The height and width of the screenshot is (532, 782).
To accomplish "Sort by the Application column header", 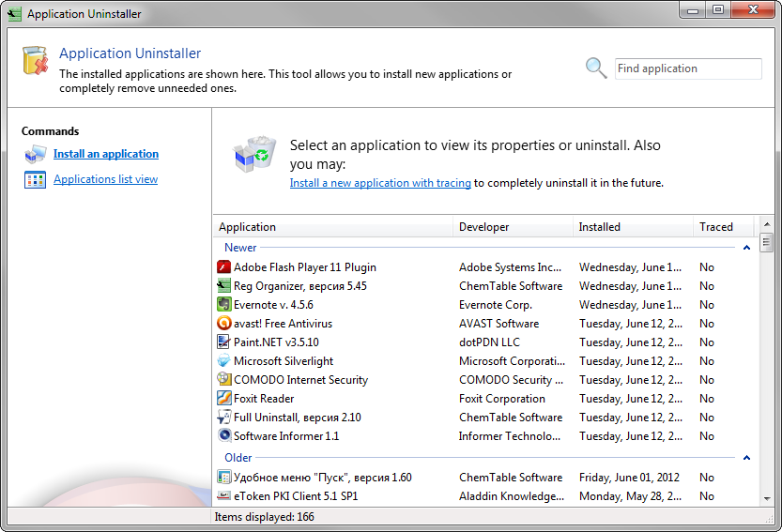I will (333, 227).
